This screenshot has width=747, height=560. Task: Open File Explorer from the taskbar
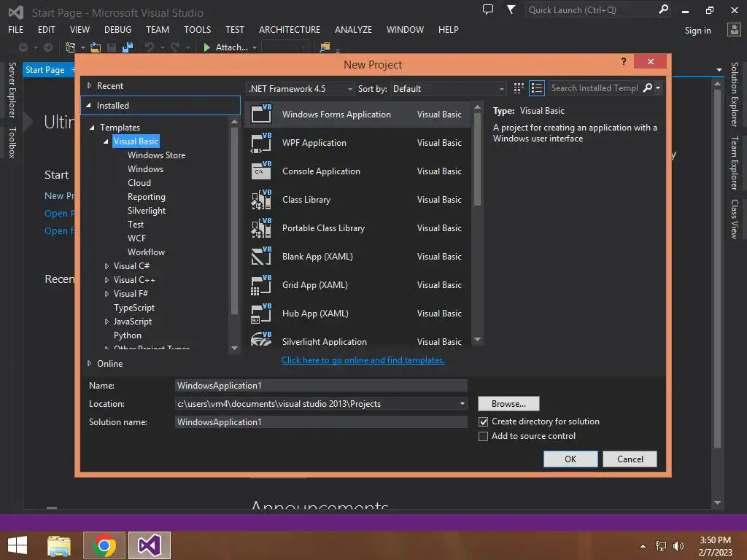click(x=59, y=545)
